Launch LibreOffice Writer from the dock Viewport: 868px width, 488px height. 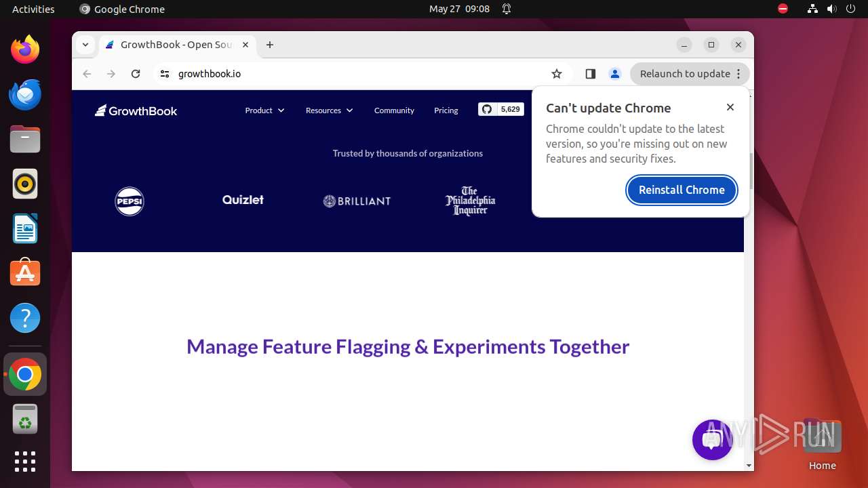pos(25,228)
